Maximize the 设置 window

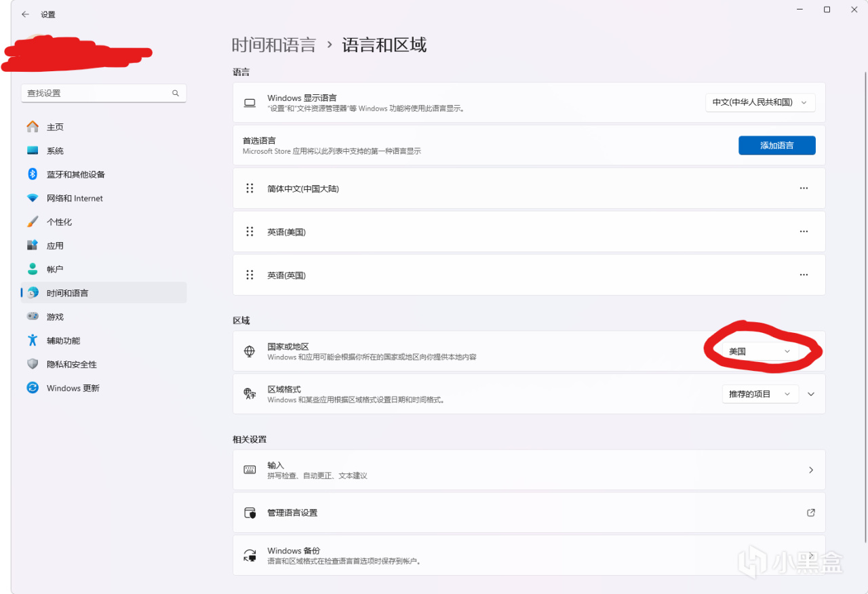tap(827, 9)
